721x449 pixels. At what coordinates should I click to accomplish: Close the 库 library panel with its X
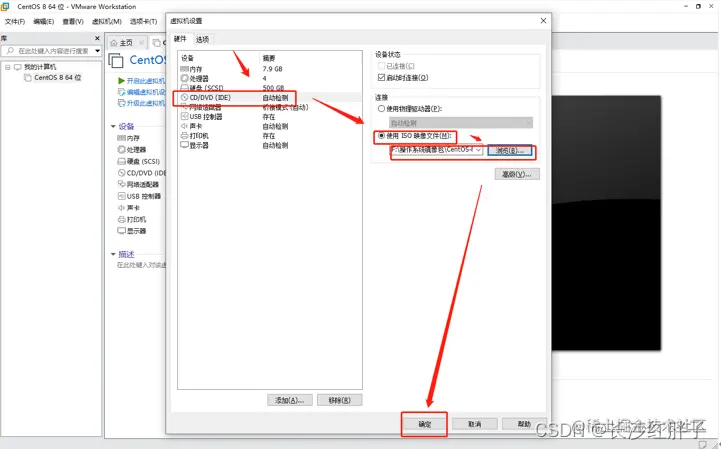click(x=97, y=38)
